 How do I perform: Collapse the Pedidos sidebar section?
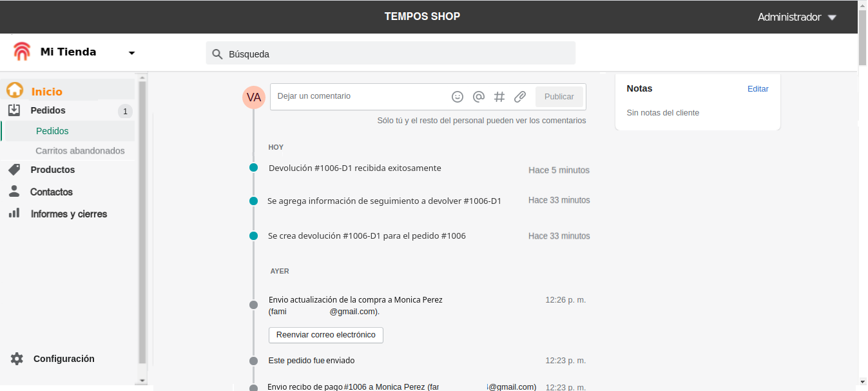point(48,110)
